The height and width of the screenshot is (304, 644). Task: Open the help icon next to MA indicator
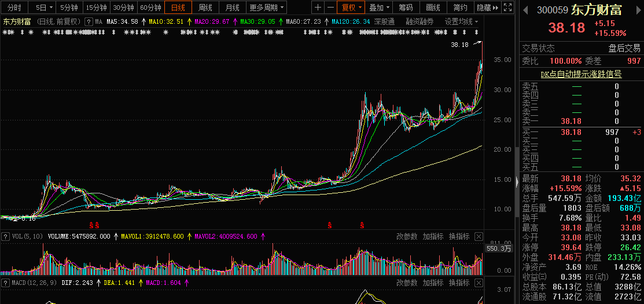pyautogui.click(x=88, y=22)
